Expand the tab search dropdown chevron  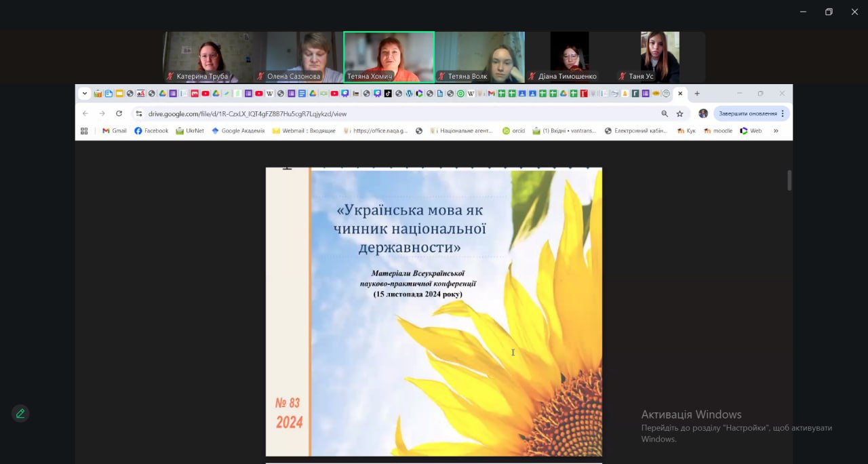click(x=85, y=94)
